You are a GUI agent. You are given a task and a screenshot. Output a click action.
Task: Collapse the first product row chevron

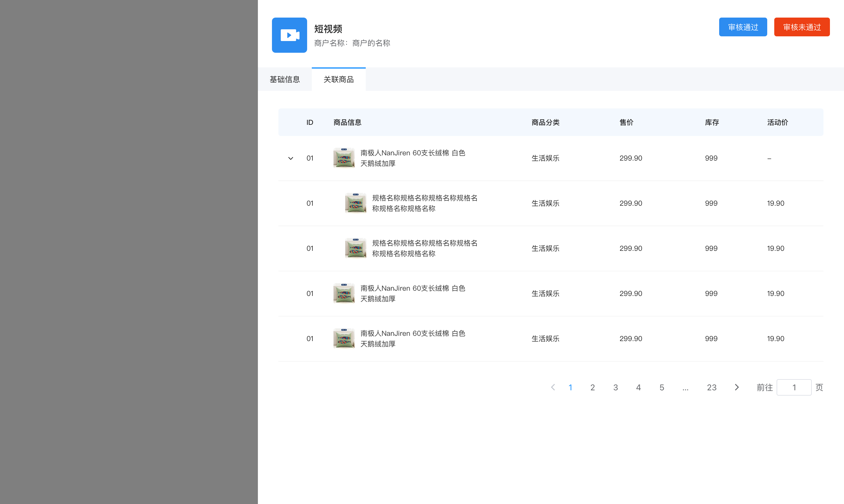pos(291,158)
